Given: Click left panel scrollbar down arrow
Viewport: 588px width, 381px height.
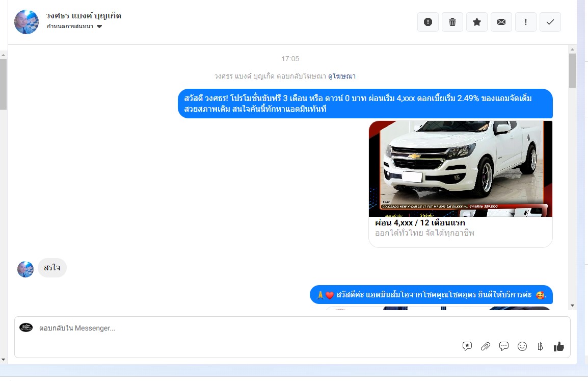Looking at the screenshot, I should pos(4,360).
